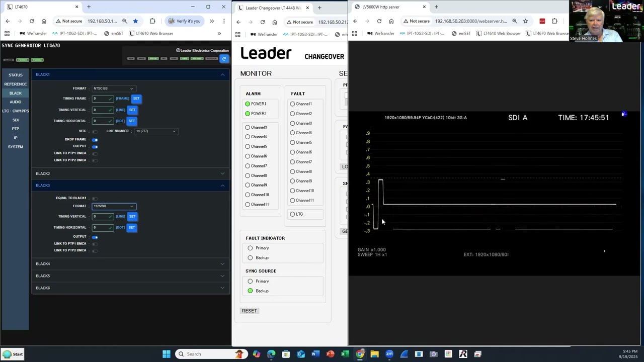The width and height of the screenshot is (644, 362).
Task: Reload the Leader Changeover browser page
Action: click(263, 22)
